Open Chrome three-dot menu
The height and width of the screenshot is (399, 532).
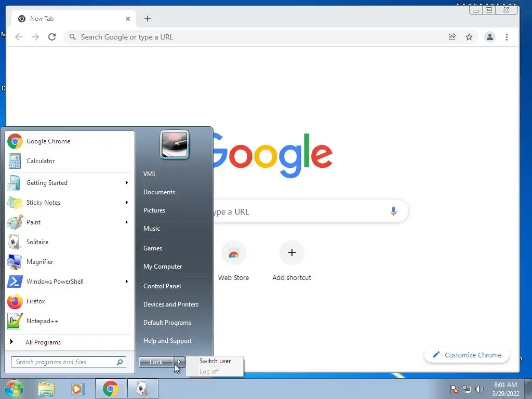tap(507, 37)
